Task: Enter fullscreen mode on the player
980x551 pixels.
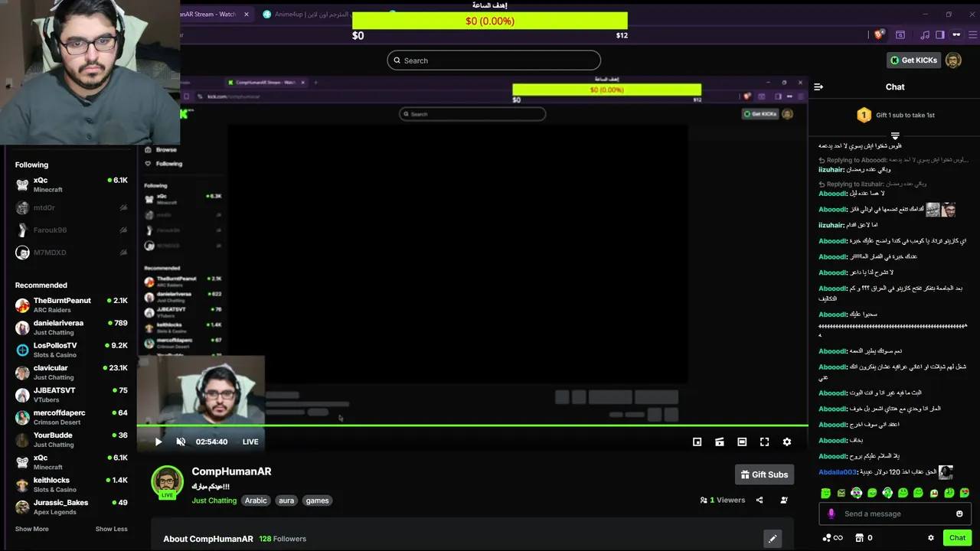Action: [764, 442]
